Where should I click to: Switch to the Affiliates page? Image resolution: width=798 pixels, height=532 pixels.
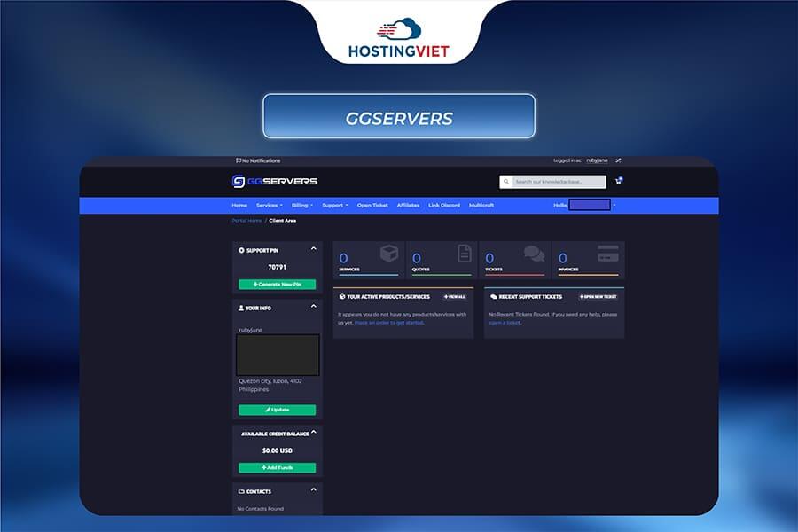pyautogui.click(x=407, y=205)
